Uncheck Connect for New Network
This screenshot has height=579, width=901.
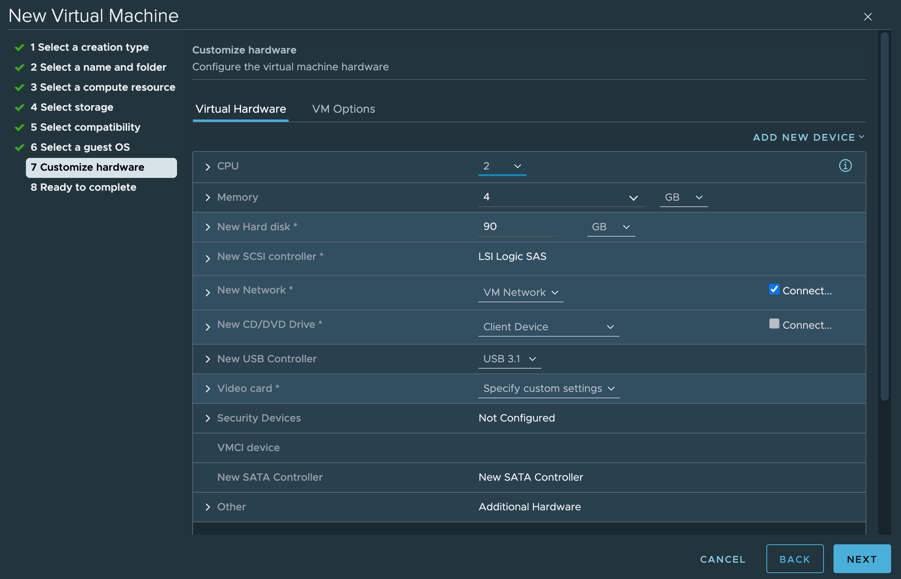[773, 290]
